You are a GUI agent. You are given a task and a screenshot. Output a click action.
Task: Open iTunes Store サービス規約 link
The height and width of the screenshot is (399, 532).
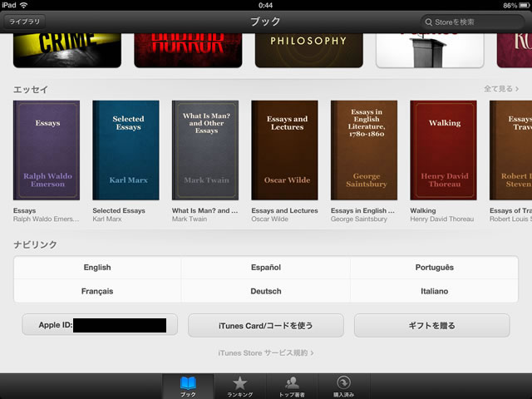tap(266, 353)
